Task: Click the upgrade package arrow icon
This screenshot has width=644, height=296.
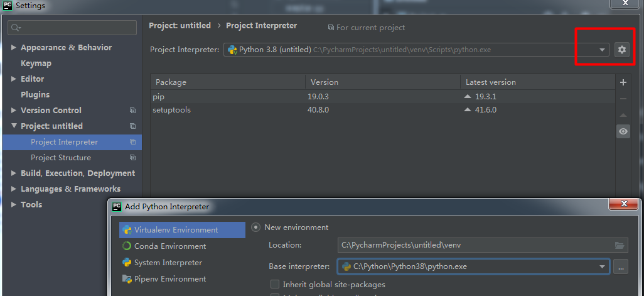Action: point(623,116)
